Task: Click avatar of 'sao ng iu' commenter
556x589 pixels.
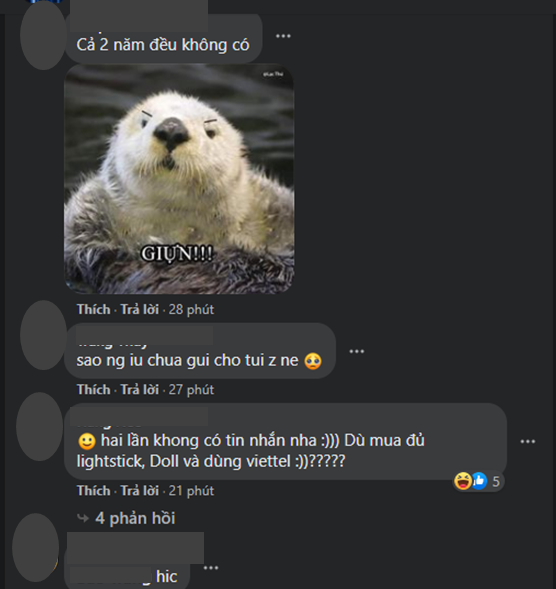Action: click(43, 335)
